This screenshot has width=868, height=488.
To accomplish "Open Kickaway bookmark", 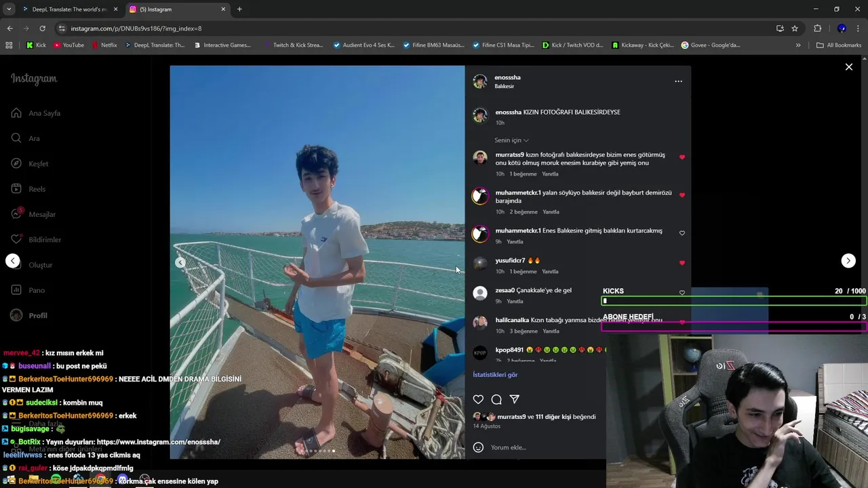I will tap(642, 45).
